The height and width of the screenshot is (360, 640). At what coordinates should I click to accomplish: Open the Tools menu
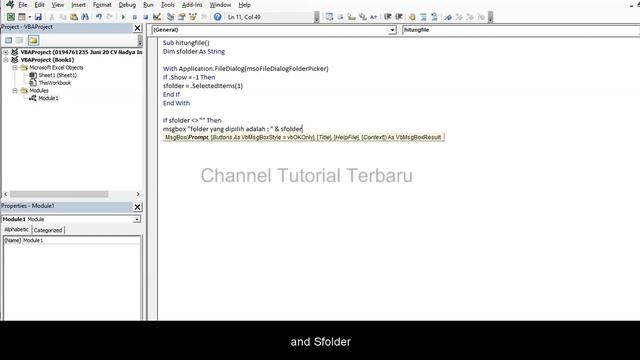pyautogui.click(x=167, y=5)
